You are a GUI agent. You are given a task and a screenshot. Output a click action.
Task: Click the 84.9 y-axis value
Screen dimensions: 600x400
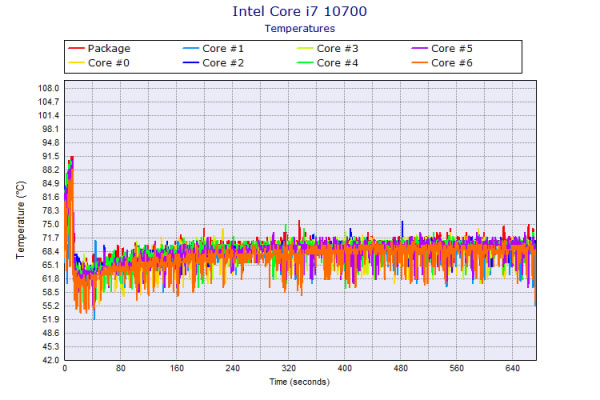(51, 183)
